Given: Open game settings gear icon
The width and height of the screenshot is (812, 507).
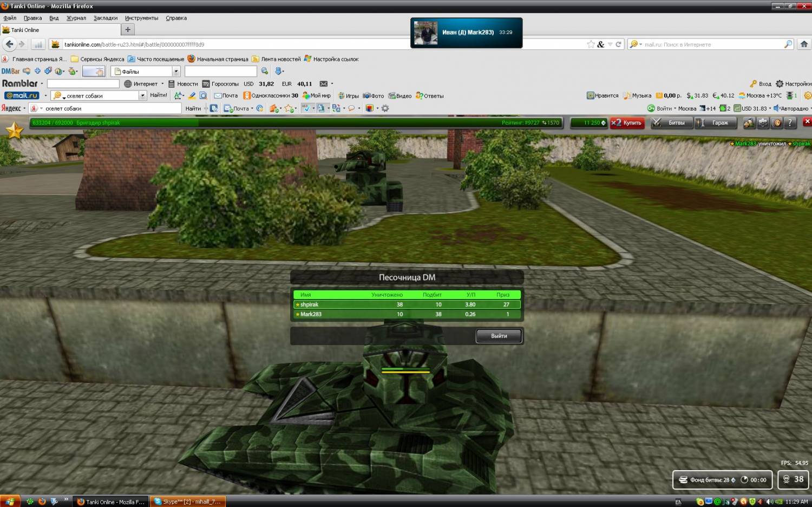Looking at the screenshot, I should click(x=763, y=123).
